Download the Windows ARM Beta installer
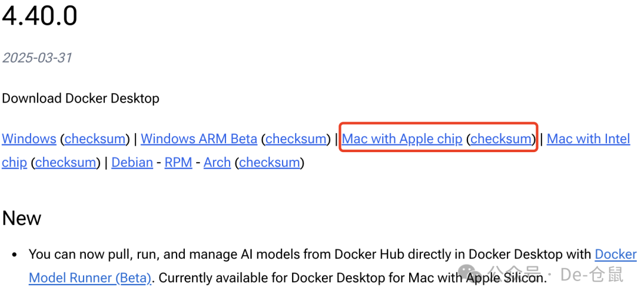The image size is (644, 300). [x=199, y=139]
